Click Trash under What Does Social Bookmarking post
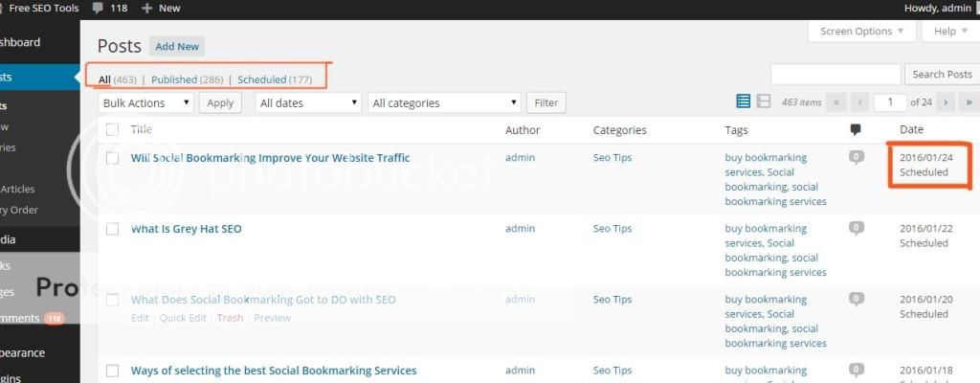 point(230,318)
